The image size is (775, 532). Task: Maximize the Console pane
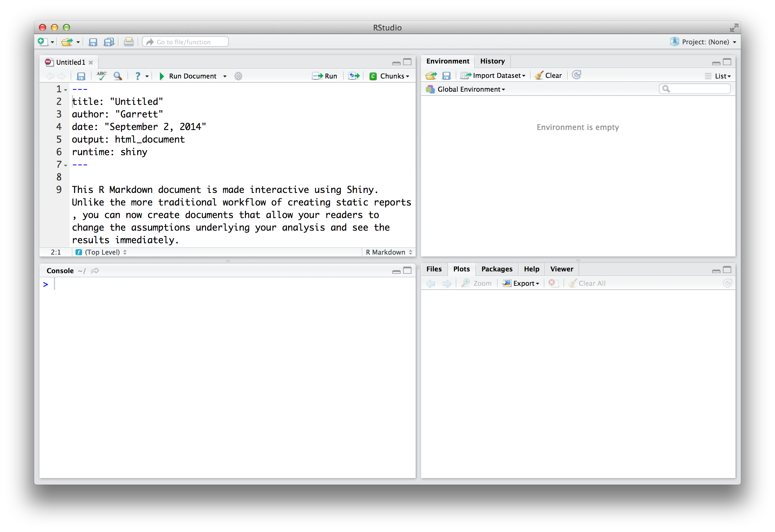pos(407,270)
